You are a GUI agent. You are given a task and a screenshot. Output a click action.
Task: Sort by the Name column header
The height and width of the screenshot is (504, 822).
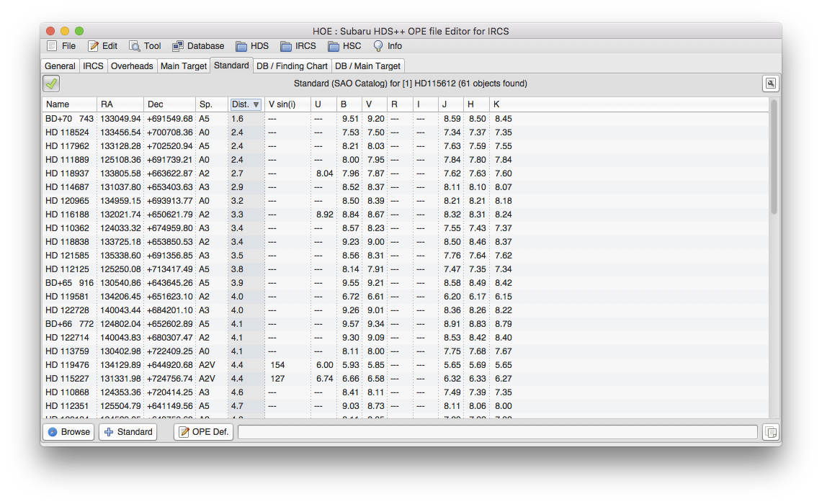69,104
